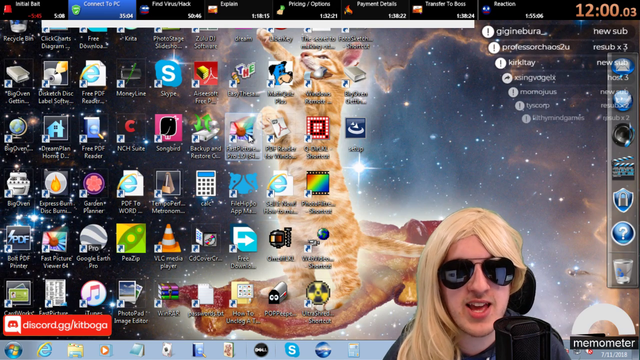Click the Dell taskbar icon
The width and height of the screenshot is (640, 360).
point(261,350)
